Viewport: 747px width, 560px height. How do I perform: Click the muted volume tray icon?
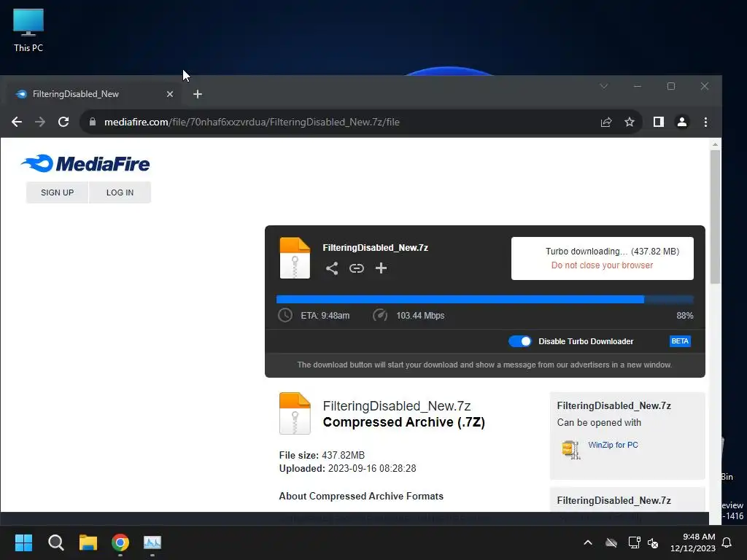[653, 542]
